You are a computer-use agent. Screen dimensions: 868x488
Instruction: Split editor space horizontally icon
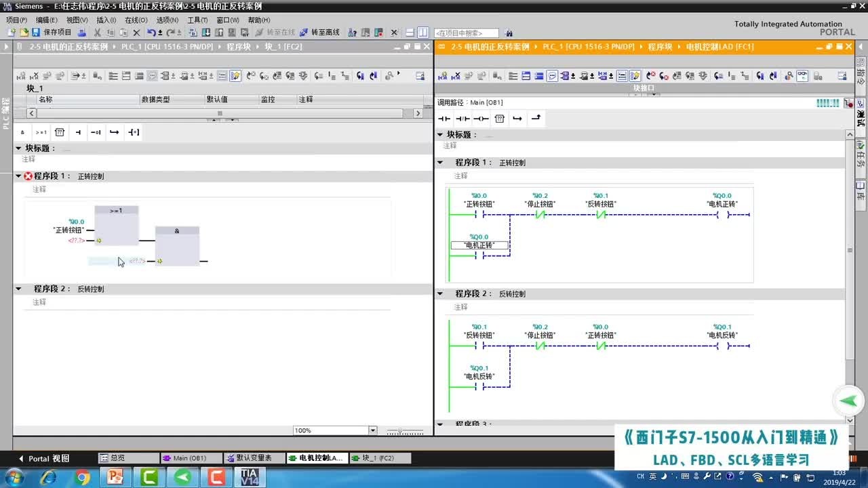(x=410, y=33)
